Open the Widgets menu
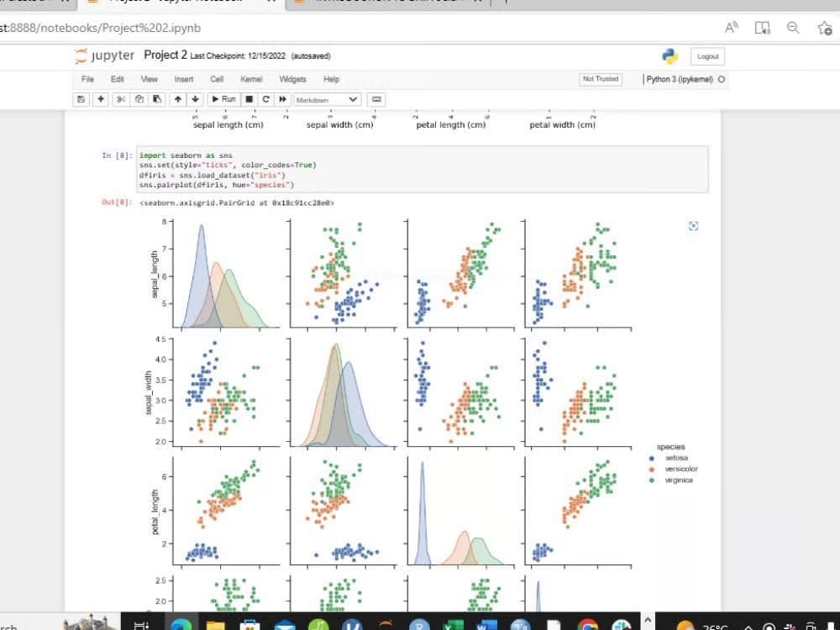Screen dimensions: 840x630 pos(292,79)
